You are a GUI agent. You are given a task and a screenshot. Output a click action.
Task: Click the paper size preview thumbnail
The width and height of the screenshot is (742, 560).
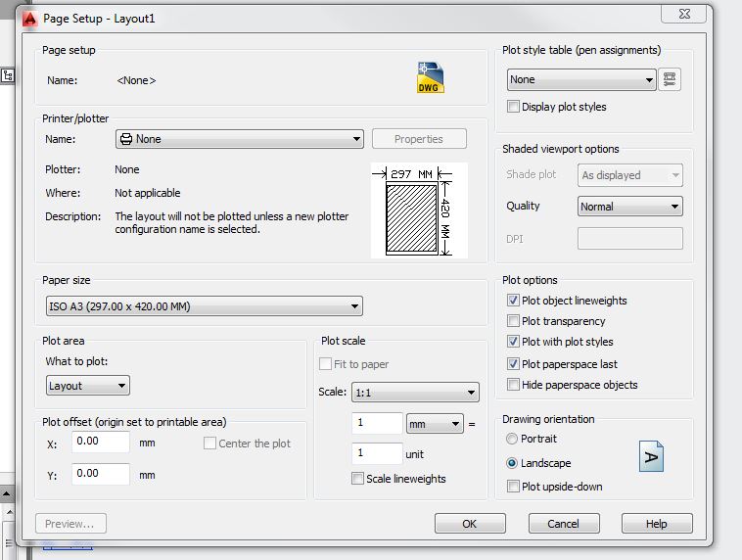[418, 210]
